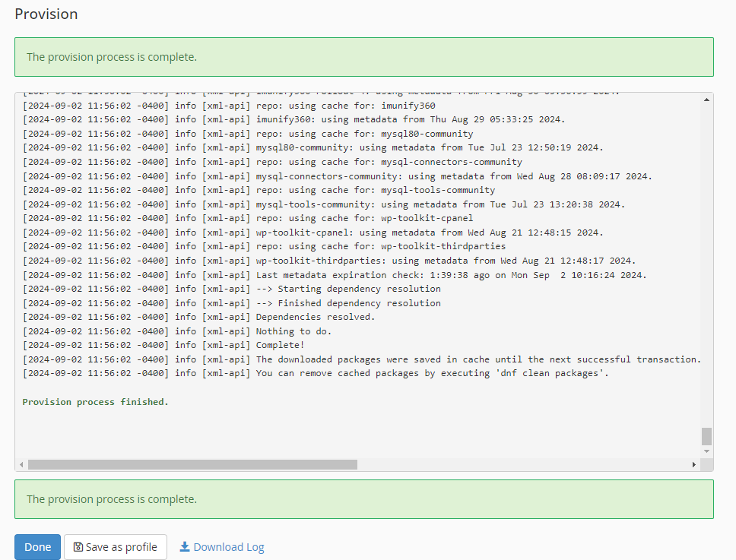This screenshot has width=736, height=560.
Task: Click the vertical scrollbar thumb in log
Action: pyautogui.click(x=706, y=436)
